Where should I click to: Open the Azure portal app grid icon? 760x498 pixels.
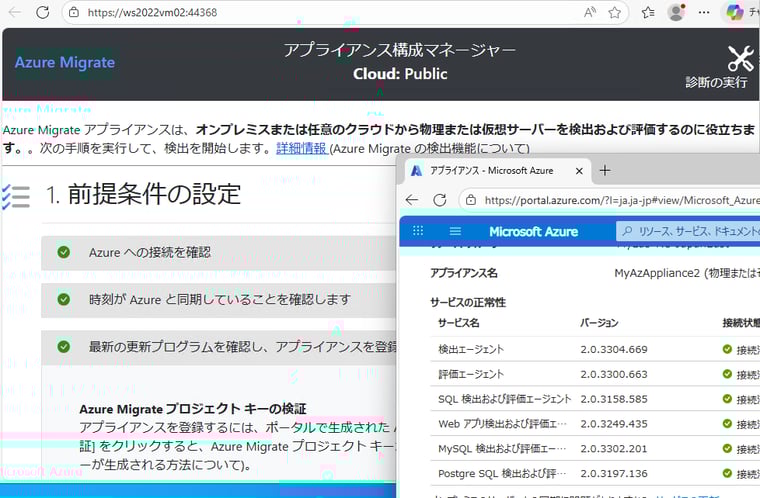click(418, 231)
